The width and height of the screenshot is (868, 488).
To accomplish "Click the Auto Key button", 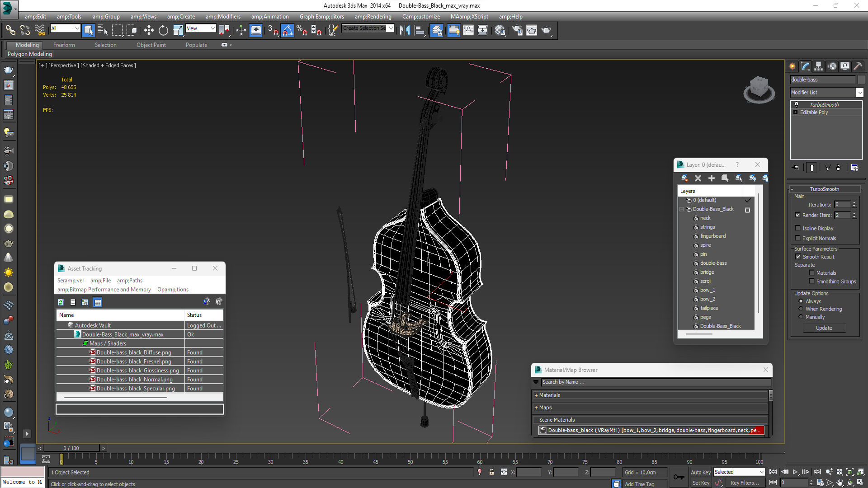I will 700,472.
